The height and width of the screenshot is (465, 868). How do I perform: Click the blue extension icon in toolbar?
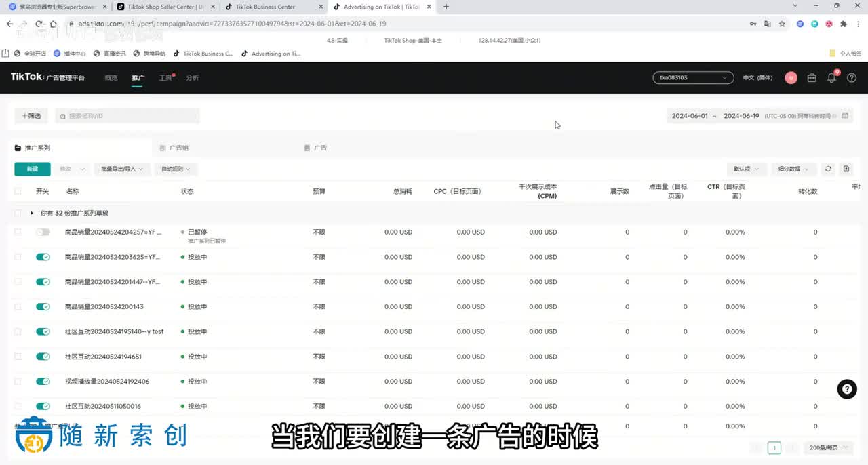coord(800,24)
